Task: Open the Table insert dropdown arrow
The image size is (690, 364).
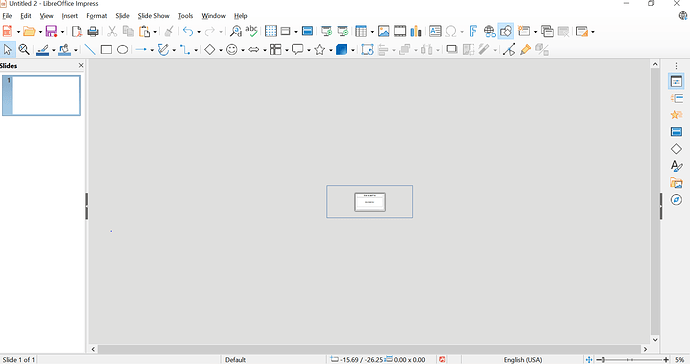Action: pyautogui.click(x=372, y=32)
